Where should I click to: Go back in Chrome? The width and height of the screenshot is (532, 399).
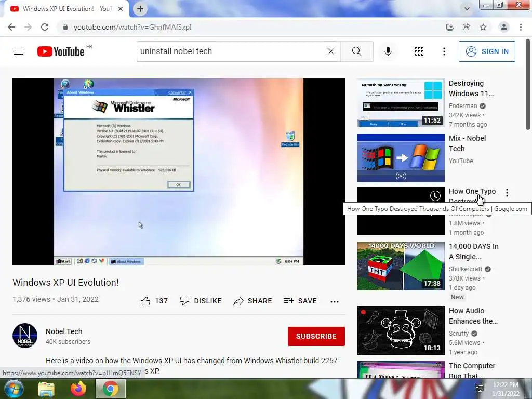coord(11,27)
